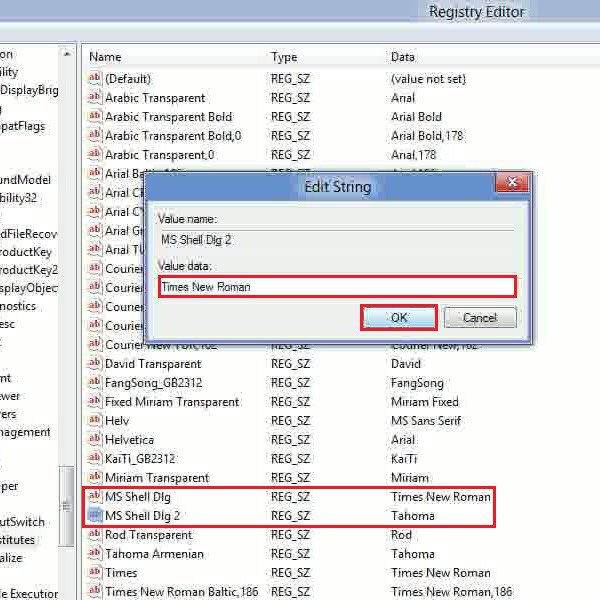Screen dimensions: 600x600
Task: Click the left tree pane vertical scrollbar
Action: (x=68, y=300)
